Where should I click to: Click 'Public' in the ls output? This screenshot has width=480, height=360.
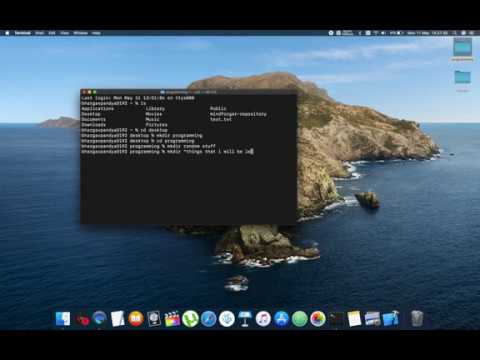(x=218, y=109)
